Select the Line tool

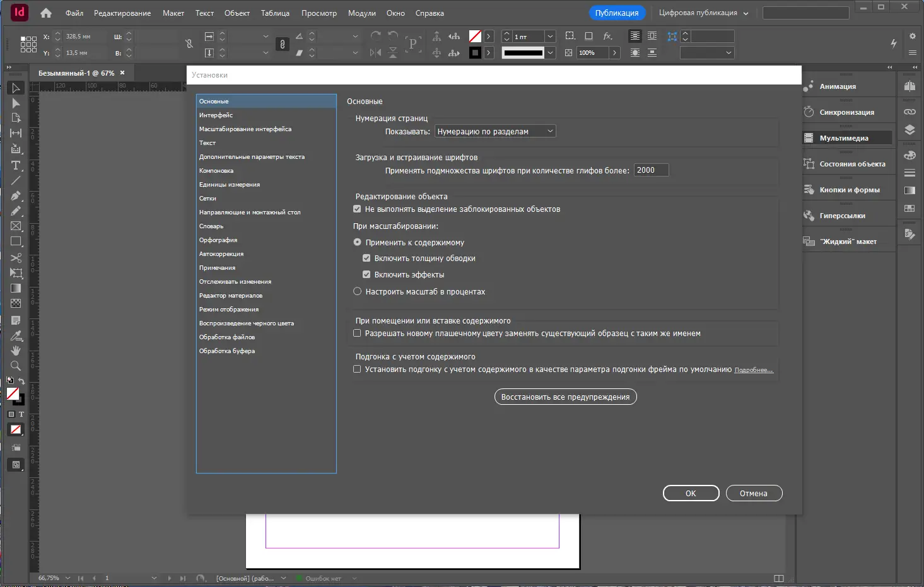(16, 180)
